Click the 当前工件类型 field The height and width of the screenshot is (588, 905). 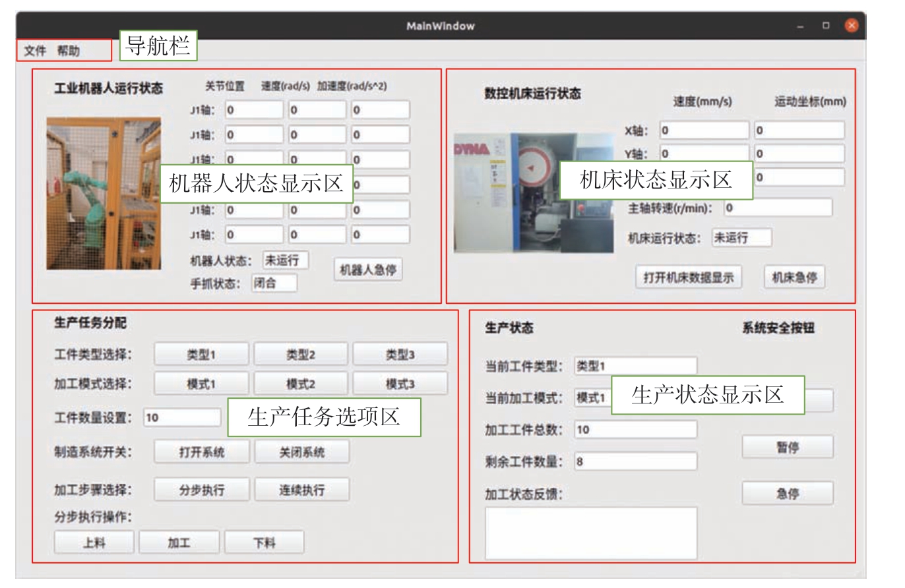coord(635,366)
